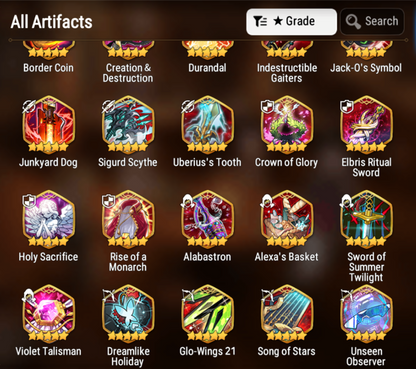Choose the Uberius's Tooth artifact
This screenshot has height=369, width=416.
point(207,125)
